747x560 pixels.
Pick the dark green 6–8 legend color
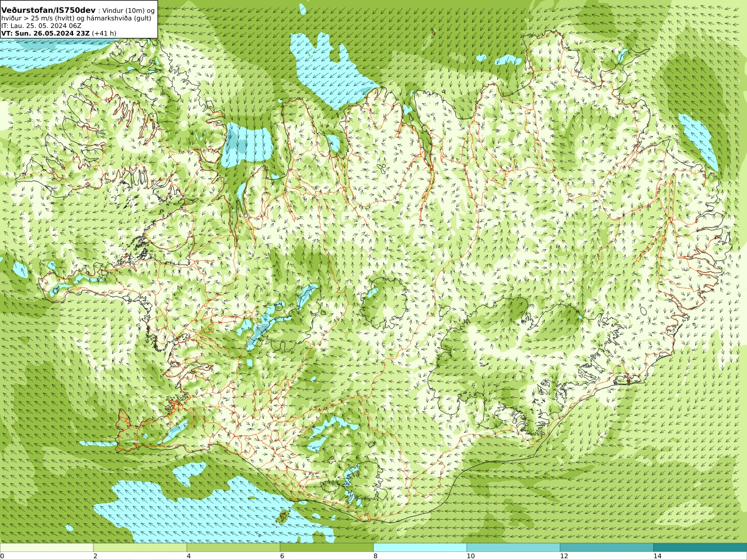tap(327, 548)
